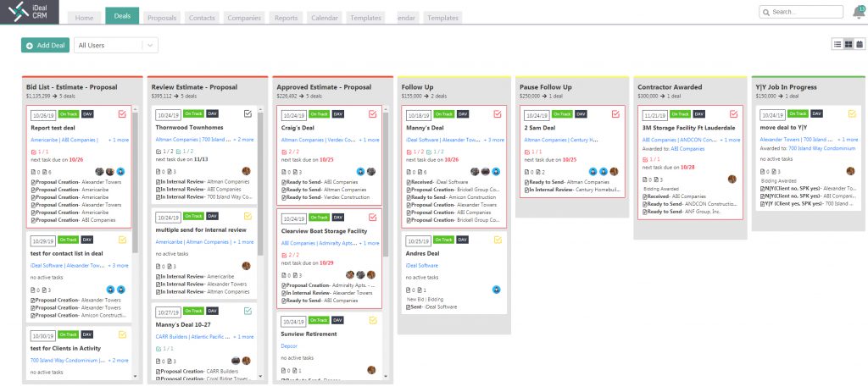The height and width of the screenshot is (392, 868).
Task: Click the DAV badge on Andres Deal card
Action: point(462,240)
